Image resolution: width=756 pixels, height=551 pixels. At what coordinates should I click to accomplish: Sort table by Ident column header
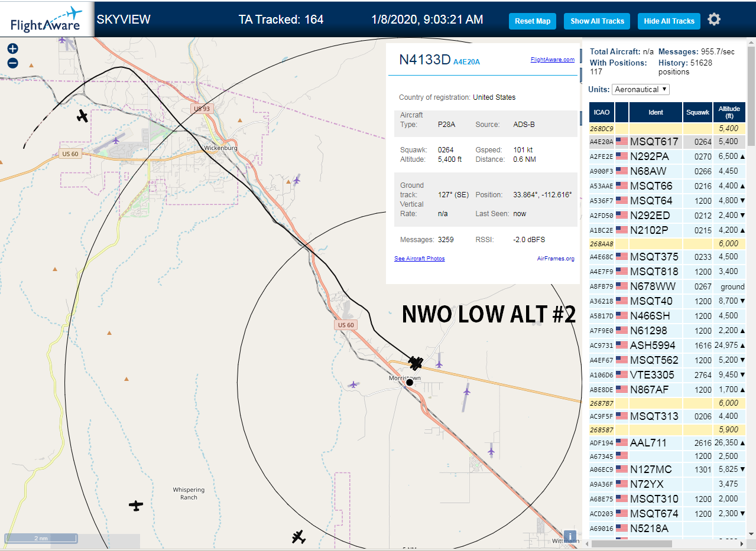click(656, 112)
